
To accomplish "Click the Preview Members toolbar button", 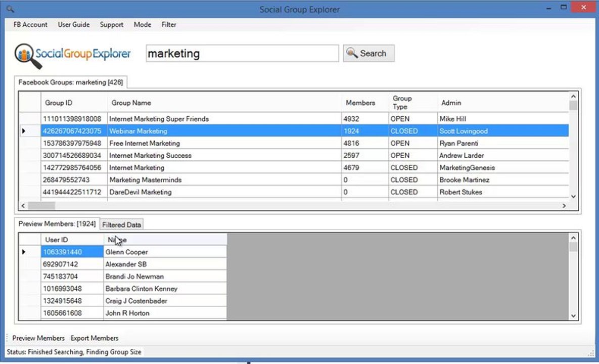I will point(38,338).
